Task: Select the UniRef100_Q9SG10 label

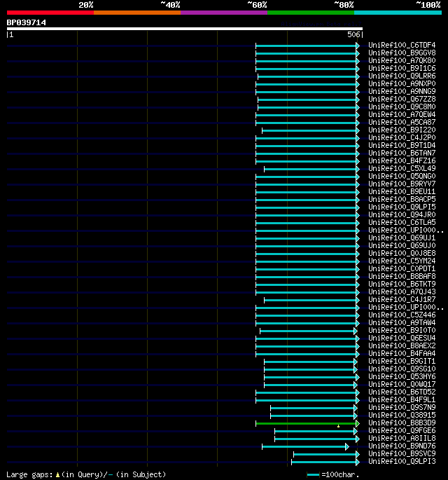Action: [x=402, y=369]
